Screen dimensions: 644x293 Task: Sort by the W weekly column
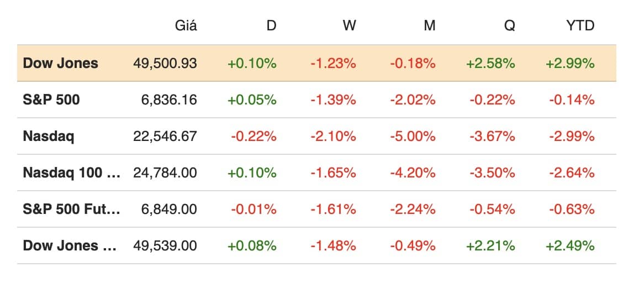349,25
